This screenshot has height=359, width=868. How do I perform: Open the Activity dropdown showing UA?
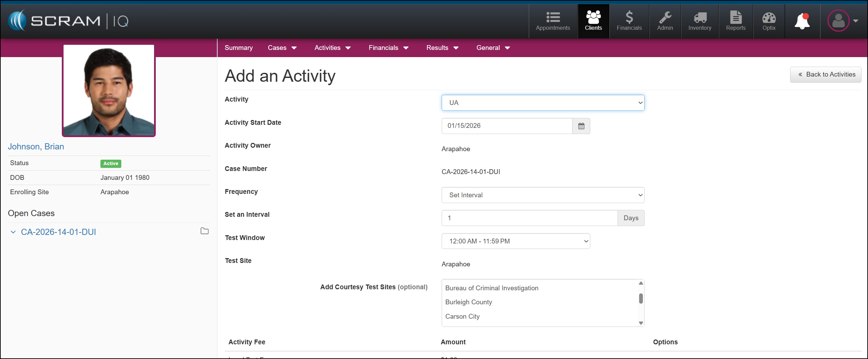[542, 103]
